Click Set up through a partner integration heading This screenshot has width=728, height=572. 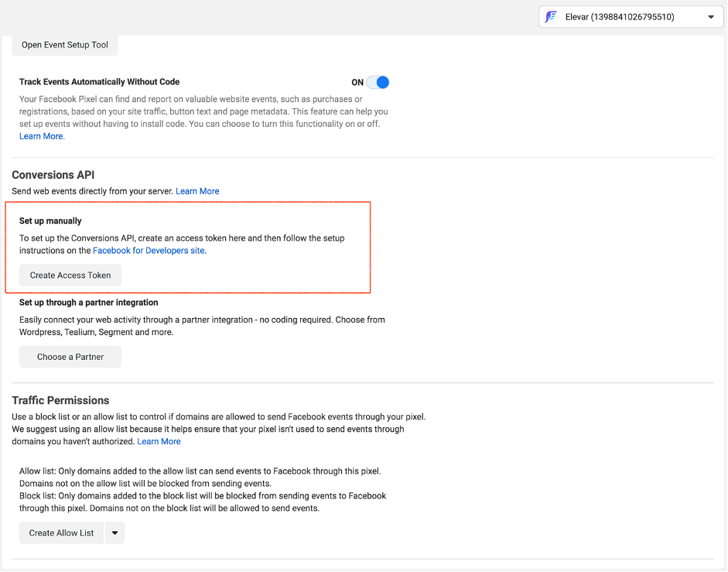coord(88,303)
